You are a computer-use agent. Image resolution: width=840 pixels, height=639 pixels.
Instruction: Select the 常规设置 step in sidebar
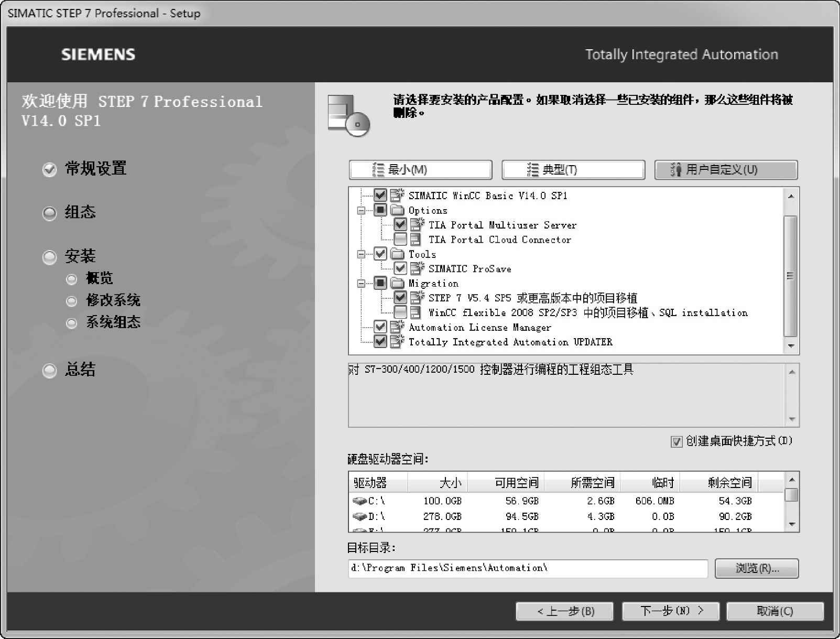84,169
